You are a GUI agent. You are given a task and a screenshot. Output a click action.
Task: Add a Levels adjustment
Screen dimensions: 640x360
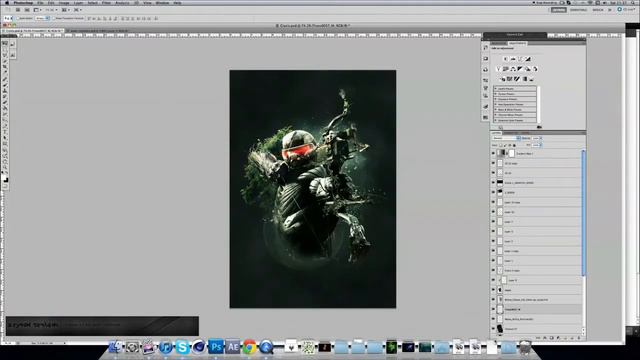coord(513,59)
